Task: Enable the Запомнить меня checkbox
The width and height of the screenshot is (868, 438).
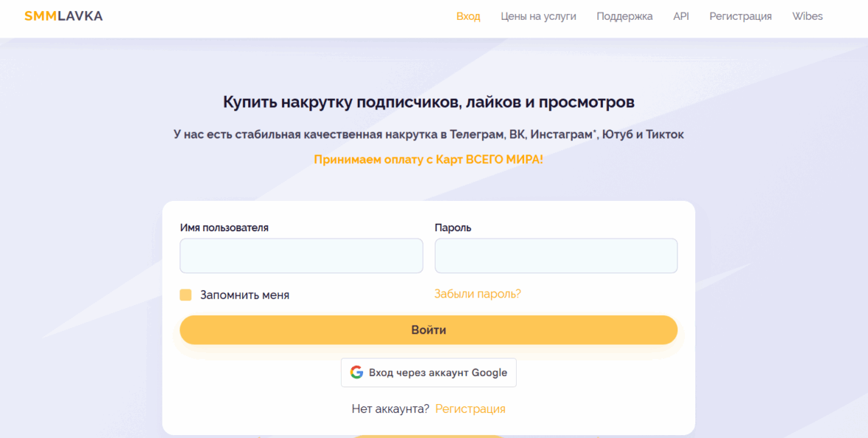Action: click(x=186, y=295)
